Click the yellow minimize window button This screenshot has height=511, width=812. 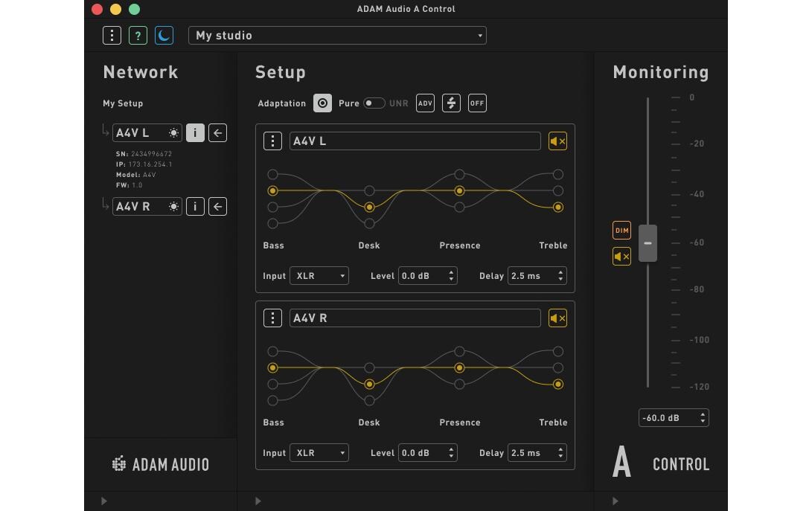(x=115, y=9)
